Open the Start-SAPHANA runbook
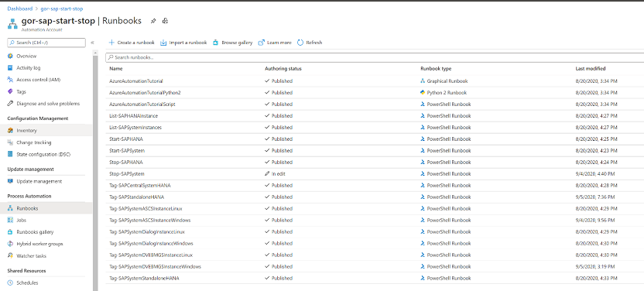Image resolution: width=644 pixels, height=291 pixels. 126,139
